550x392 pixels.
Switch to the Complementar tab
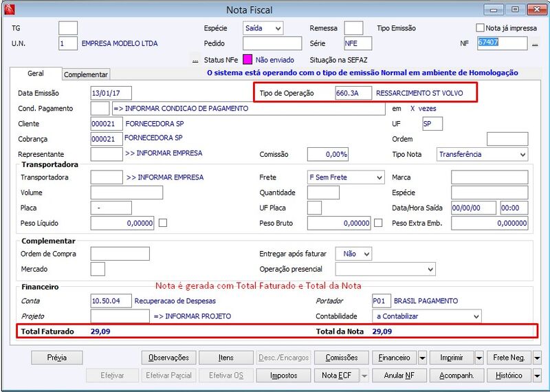coord(85,74)
